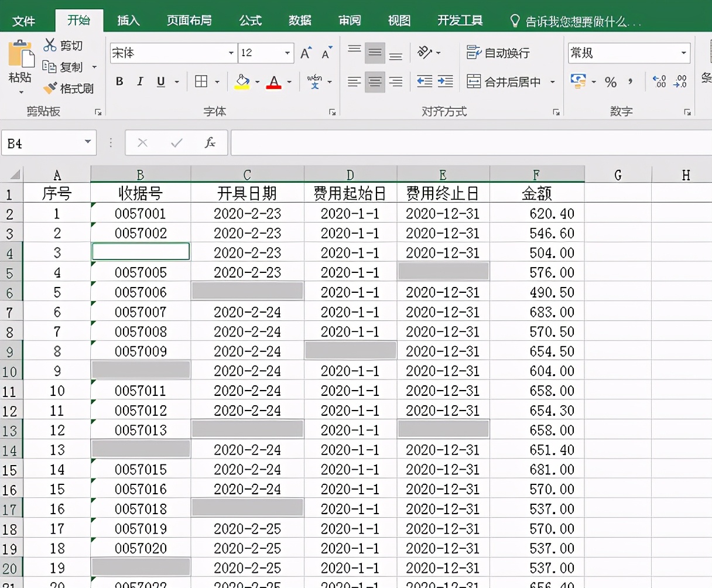Open the Paste options arrow
This screenshot has width=712, height=588.
tap(21, 92)
